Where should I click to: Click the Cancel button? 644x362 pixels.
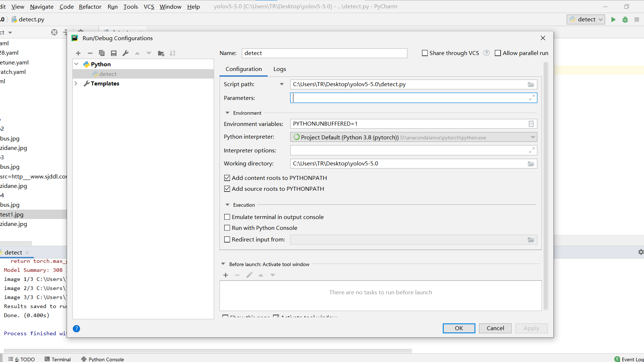(495, 328)
